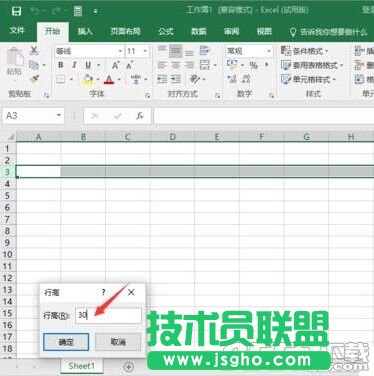The image size is (374, 376).
Task: Click the 确定 button in the 行高 dialog
Action: 66,342
